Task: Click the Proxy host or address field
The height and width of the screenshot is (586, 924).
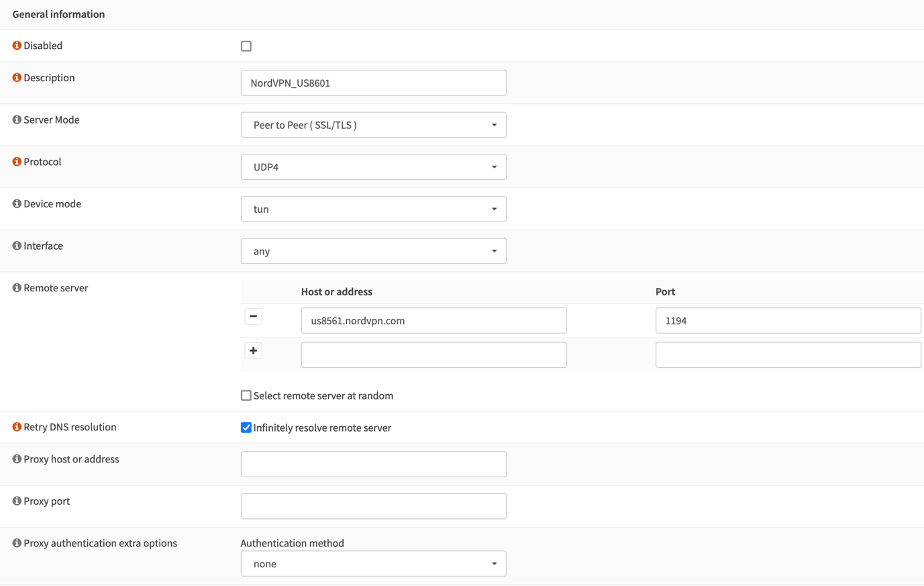Action: click(373, 464)
